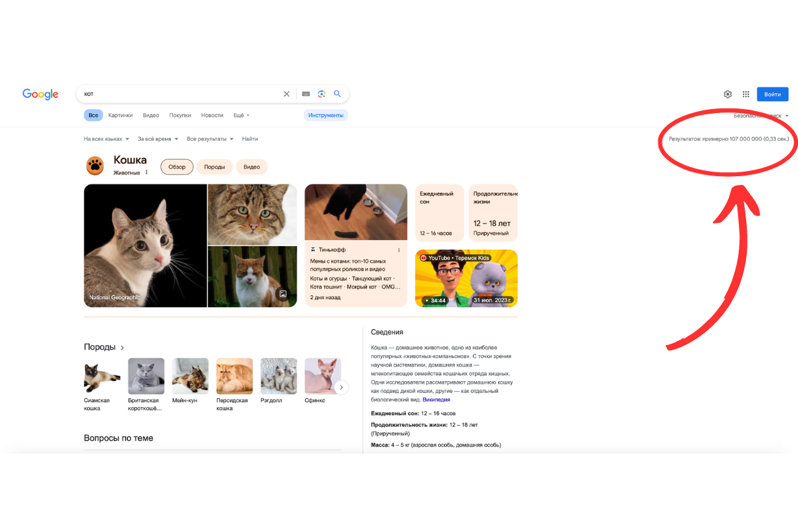
Task: Open За всё время time filter
Action: [x=158, y=139]
